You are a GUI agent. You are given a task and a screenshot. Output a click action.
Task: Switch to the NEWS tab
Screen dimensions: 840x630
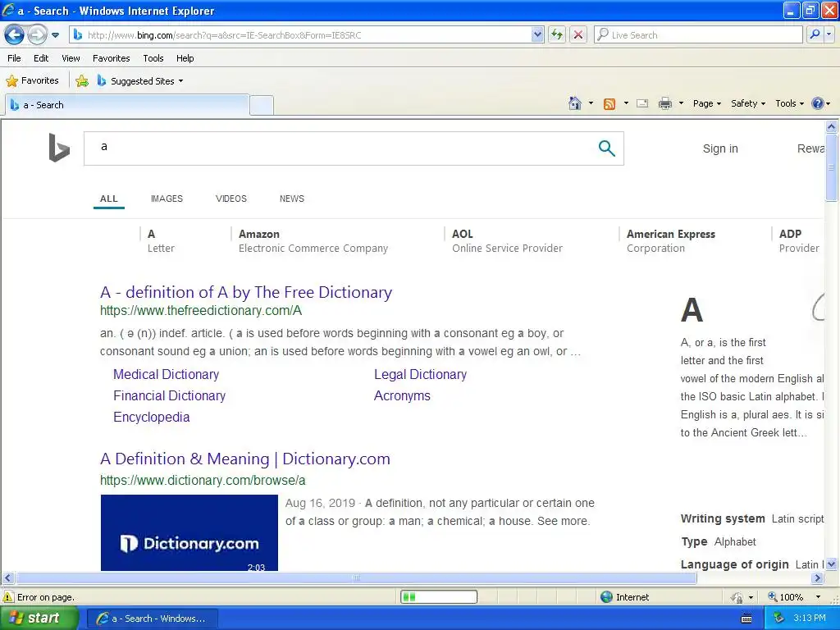[291, 199]
